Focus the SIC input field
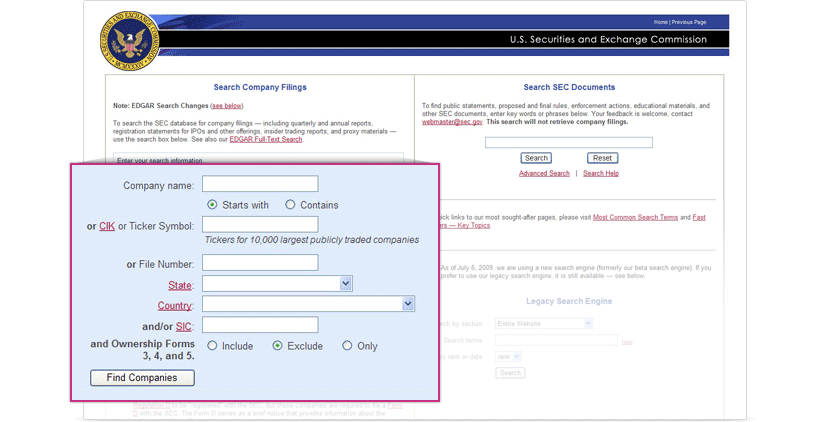 pos(260,325)
